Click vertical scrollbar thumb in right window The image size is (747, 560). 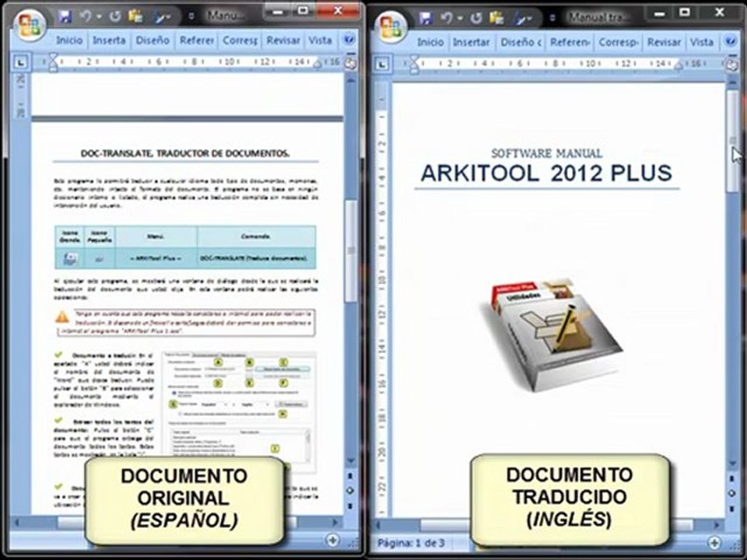coord(733,141)
